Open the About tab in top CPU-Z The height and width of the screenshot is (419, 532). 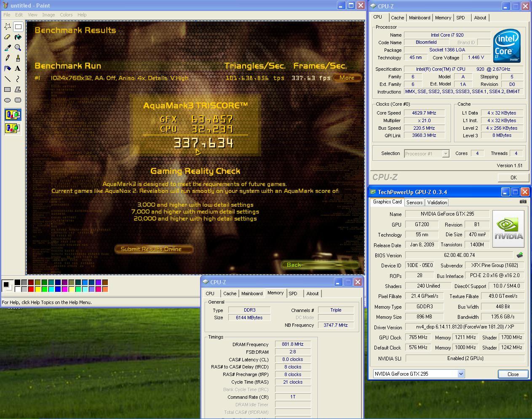480,18
